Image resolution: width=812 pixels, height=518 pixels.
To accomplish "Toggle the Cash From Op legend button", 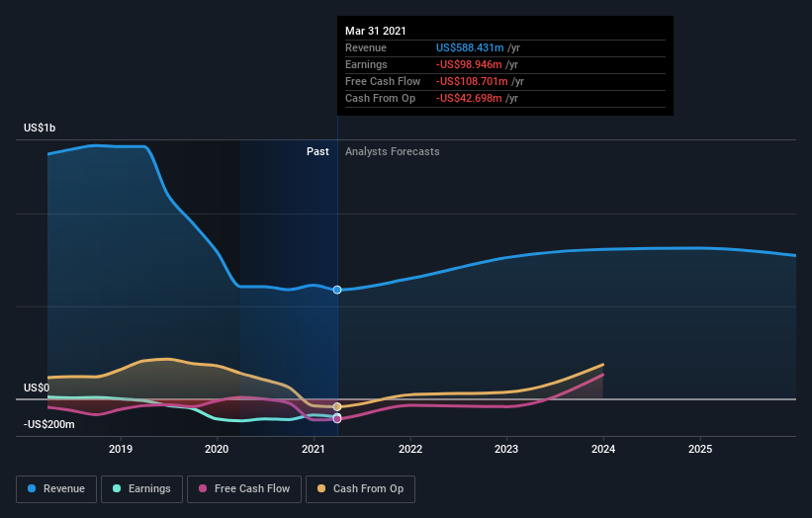I will point(360,489).
